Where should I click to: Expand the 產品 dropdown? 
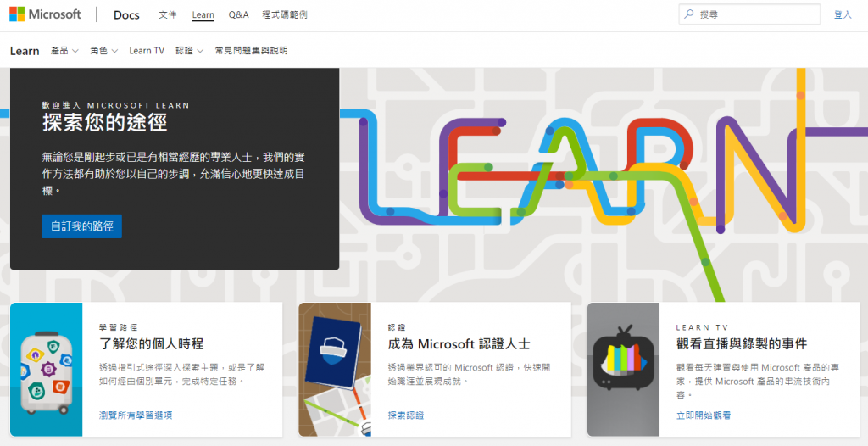(x=64, y=50)
